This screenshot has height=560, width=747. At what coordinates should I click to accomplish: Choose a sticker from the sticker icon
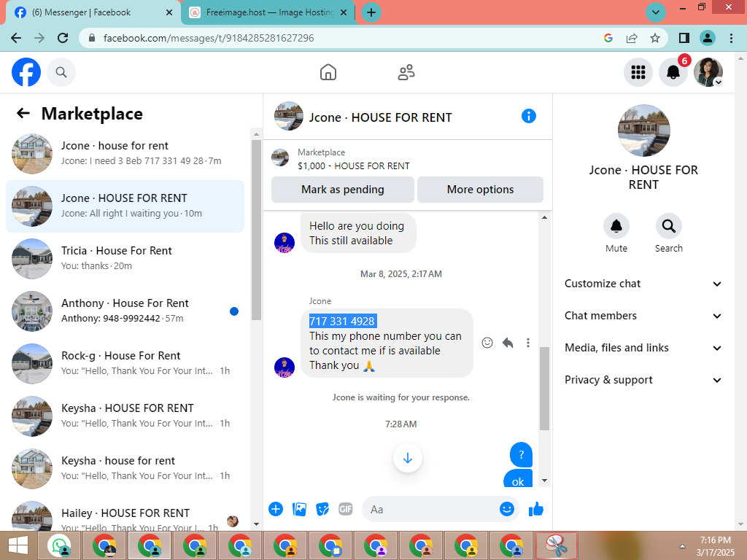point(322,509)
